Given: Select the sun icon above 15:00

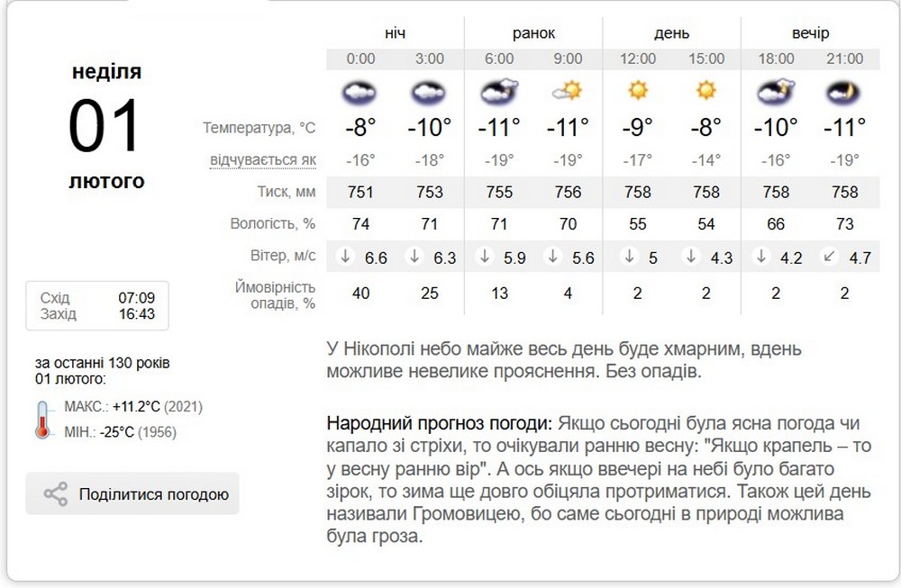Looking at the screenshot, I should 706,92.
